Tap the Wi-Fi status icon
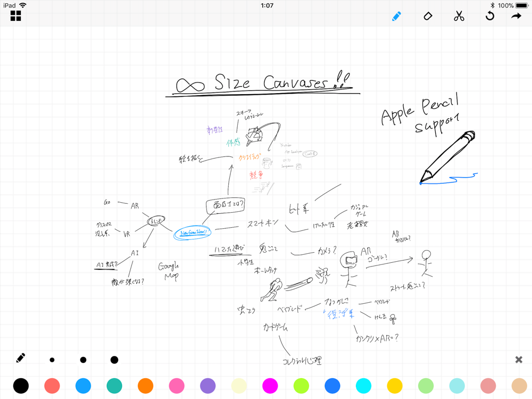This screenshot has width=532, height=399. (x=23, y=5)
